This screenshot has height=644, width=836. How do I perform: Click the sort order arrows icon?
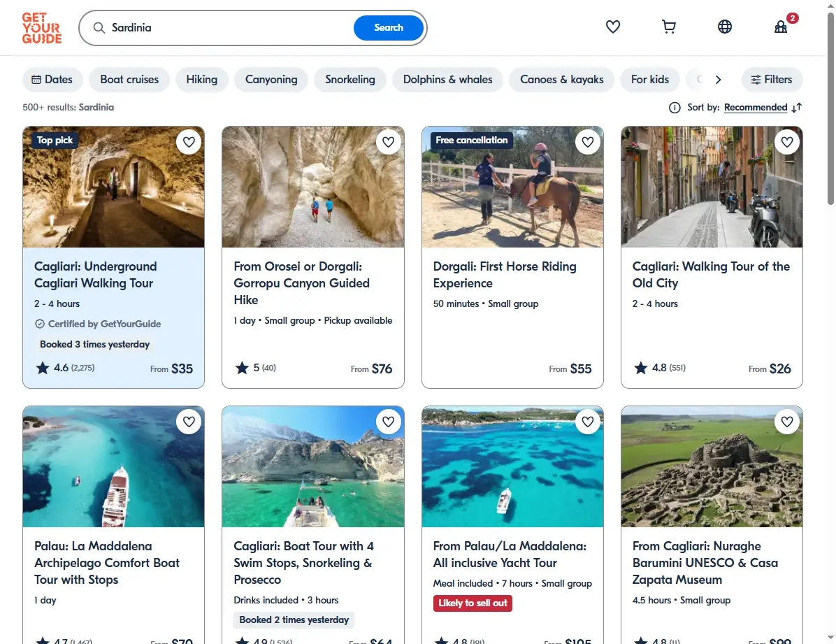point(797,108)
